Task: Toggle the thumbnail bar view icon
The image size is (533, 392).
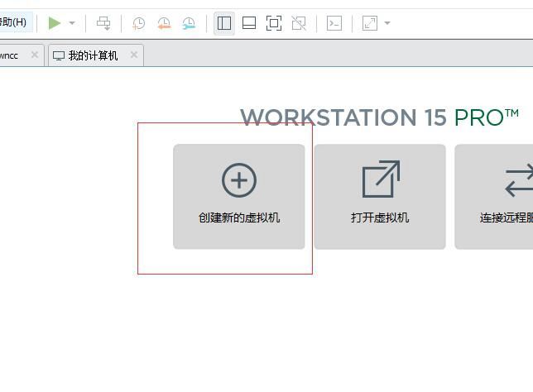Action: tap(249, 23)
